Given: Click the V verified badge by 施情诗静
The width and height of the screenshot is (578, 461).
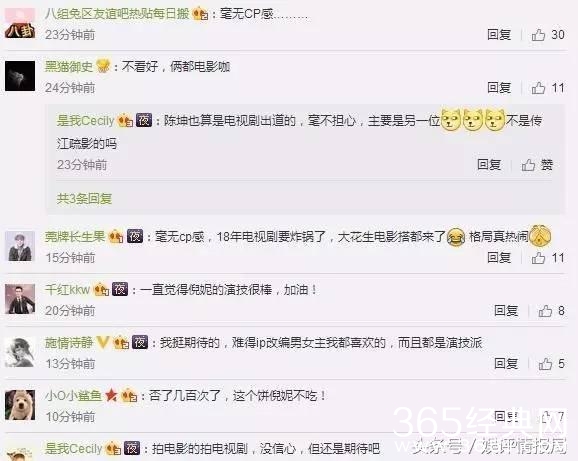Looking at the screenshot, I should point(102,342).
